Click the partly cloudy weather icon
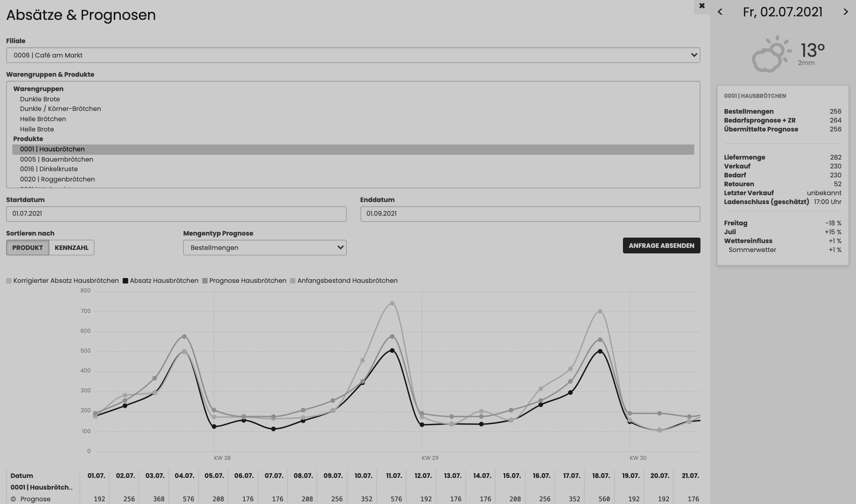Viewport: 856px width, 504px height. coord(771,54)
